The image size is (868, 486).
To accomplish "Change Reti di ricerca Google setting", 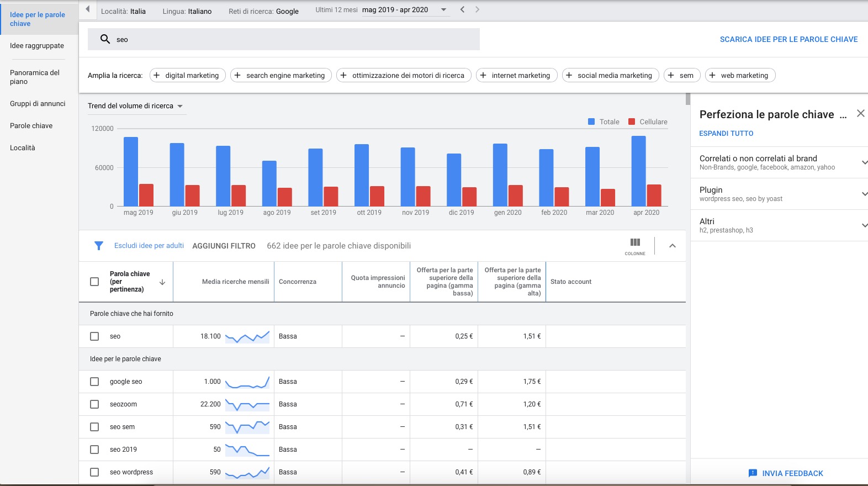I will (x=263, y=11).
